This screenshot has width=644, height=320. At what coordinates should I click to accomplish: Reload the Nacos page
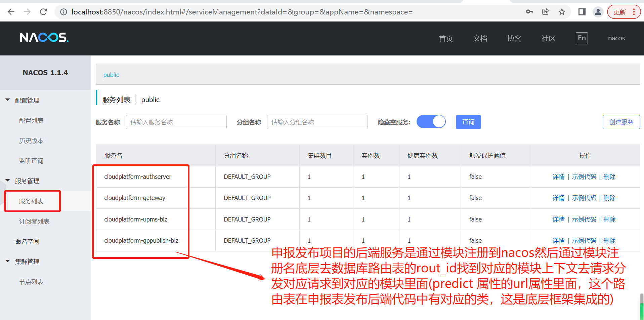(43, 12)
